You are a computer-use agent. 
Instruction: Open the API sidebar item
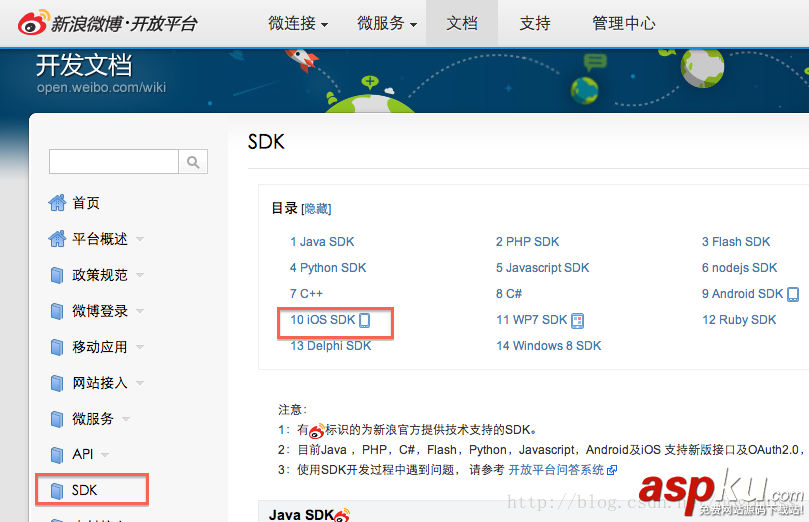tap(83, 454)
